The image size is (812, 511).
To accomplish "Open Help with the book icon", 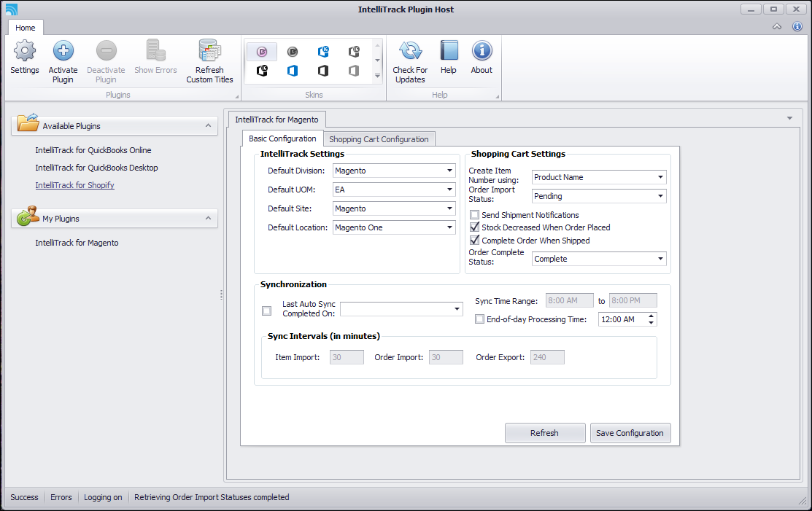I will 449,51.
